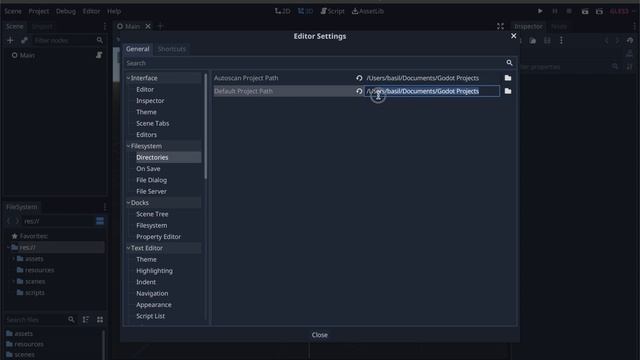Browse folder for Default Project Path
This screenshot has width=640, height=360.
click(x=508, y=91)
